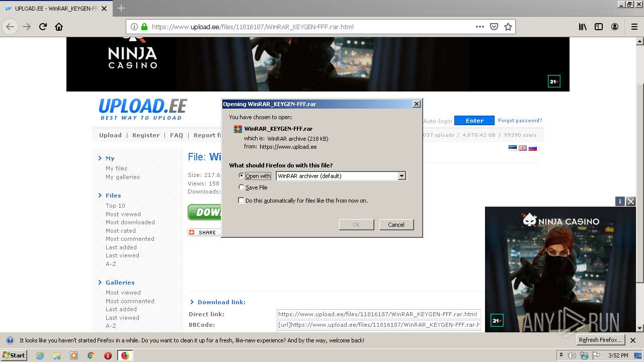The height and width of the screenshot is (362, 644).
Task: Toggle the sidebar view icon
Action: click(599, 27)
